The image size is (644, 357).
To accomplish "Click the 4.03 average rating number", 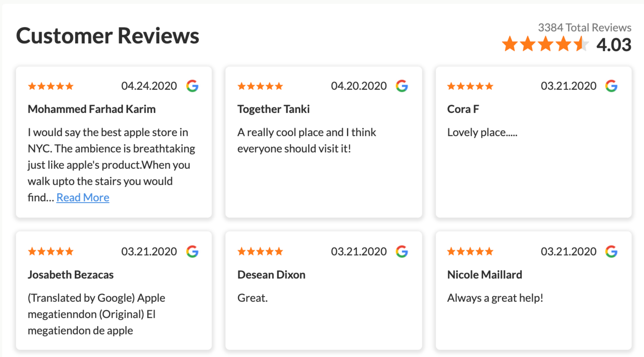I will tap(614, 45).
